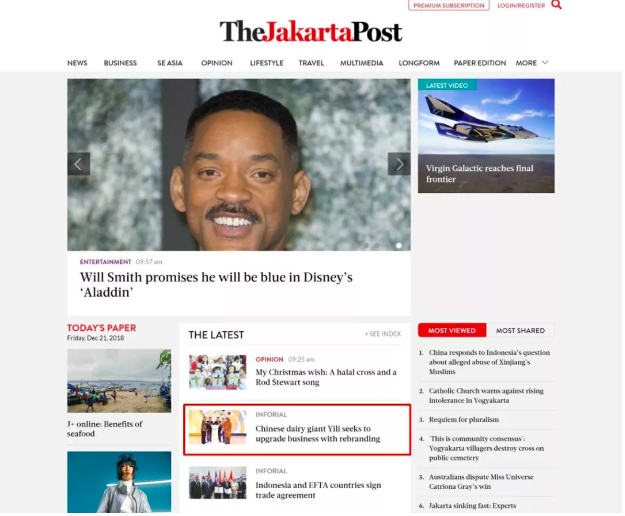625x516 pixels.
Task: Go to previous carousel slide arrow
Action: pos(79,164)
